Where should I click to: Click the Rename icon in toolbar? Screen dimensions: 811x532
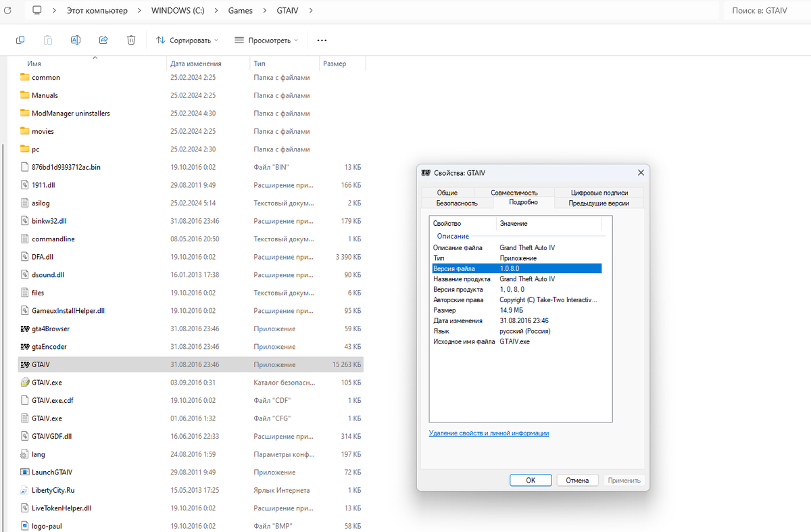(76, 41)
